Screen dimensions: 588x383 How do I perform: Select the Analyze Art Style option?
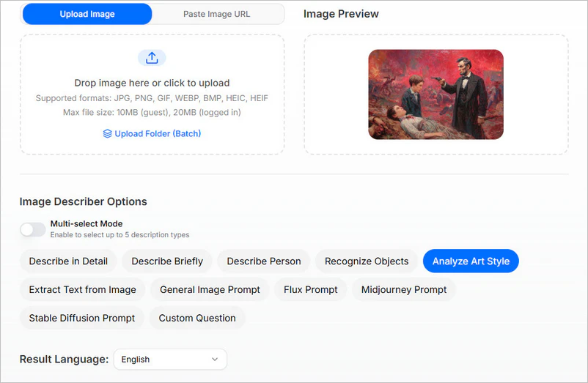pos(471,261)
